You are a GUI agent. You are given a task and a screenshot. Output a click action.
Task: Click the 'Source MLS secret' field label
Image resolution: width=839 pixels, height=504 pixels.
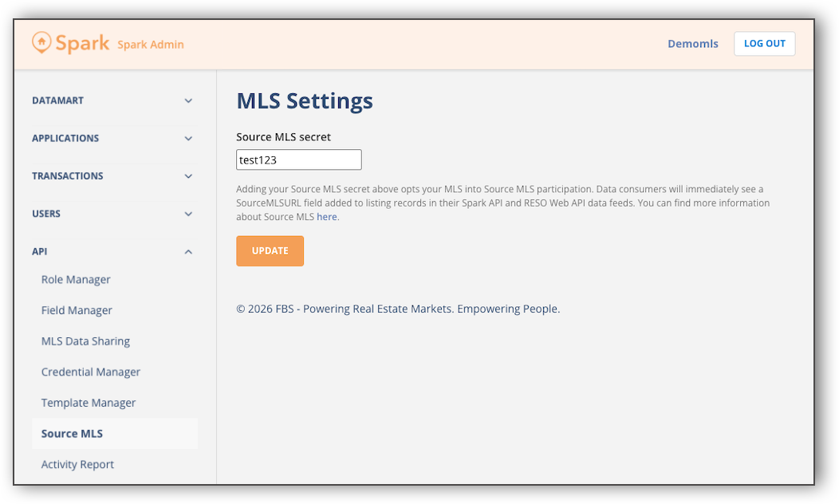284,137
